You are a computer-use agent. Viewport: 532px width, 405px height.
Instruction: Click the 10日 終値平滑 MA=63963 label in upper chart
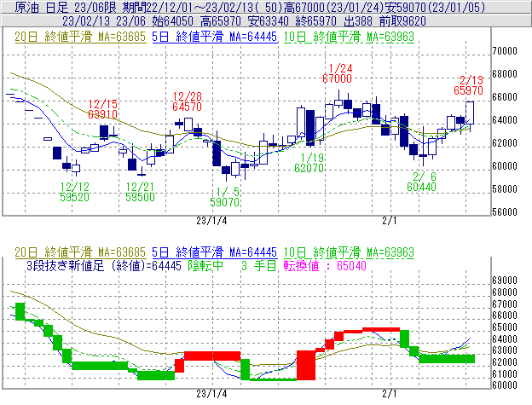click(x=349, y=37)
